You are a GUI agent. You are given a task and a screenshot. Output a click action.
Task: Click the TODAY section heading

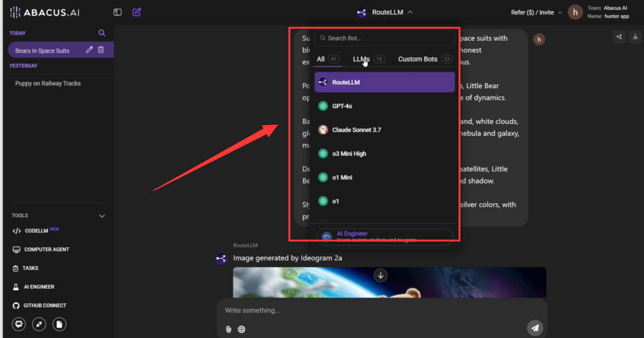coord(18,33)
